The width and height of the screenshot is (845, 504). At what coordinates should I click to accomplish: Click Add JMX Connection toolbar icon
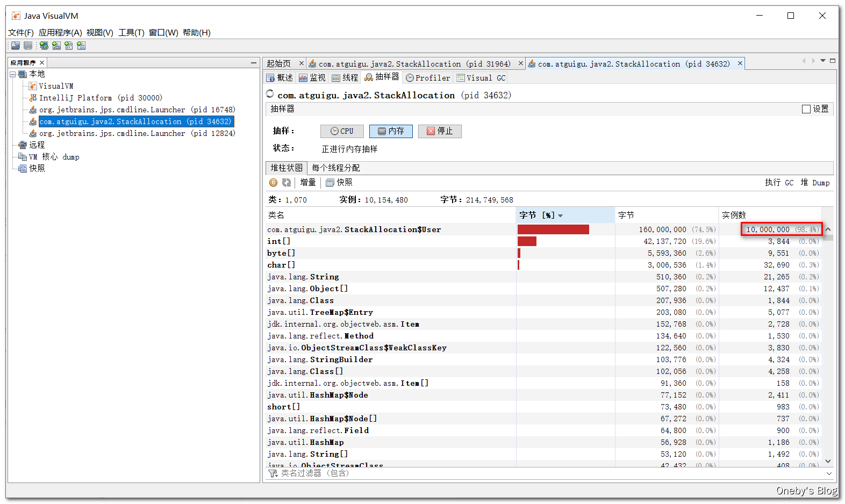[x=56, y=46]
